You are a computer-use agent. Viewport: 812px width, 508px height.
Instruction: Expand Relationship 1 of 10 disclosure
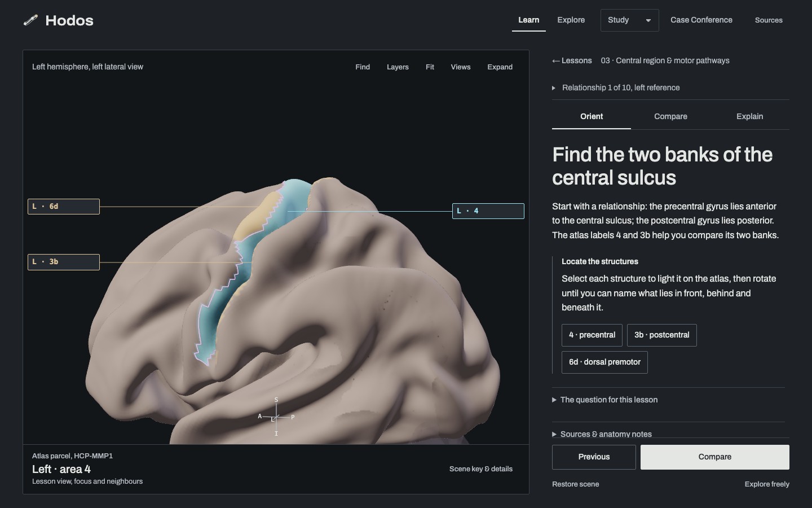coord(616,88)
